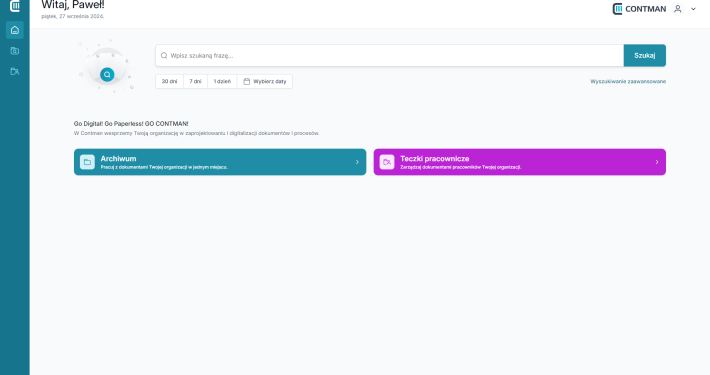Click the Contman logo at sidebar top

click(x=15, y=6)
